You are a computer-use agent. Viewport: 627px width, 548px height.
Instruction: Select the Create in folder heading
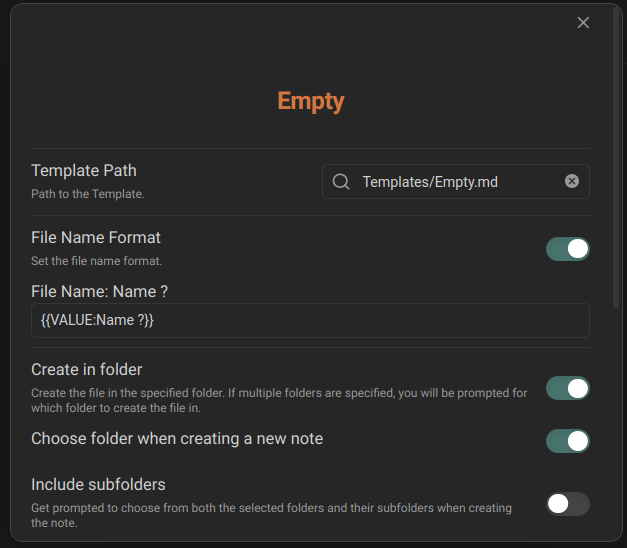tap(87, 370)
